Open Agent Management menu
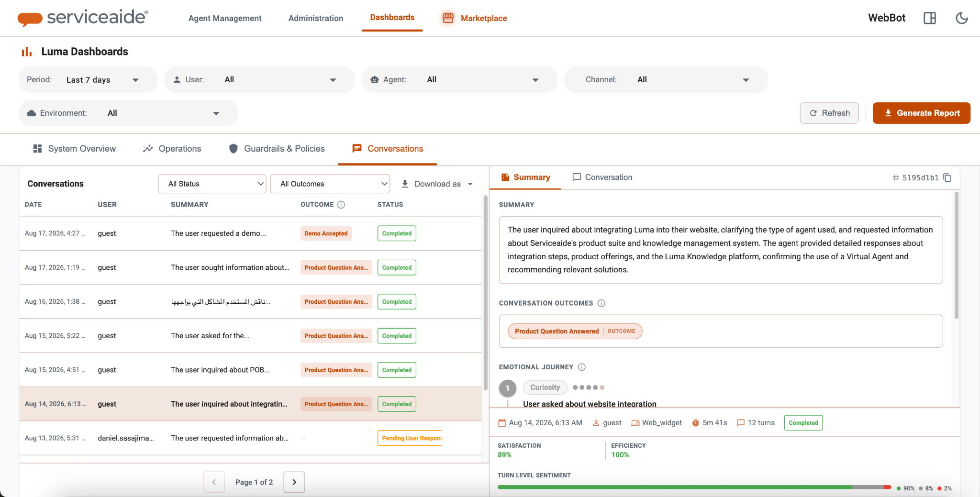 coord(225,18)
